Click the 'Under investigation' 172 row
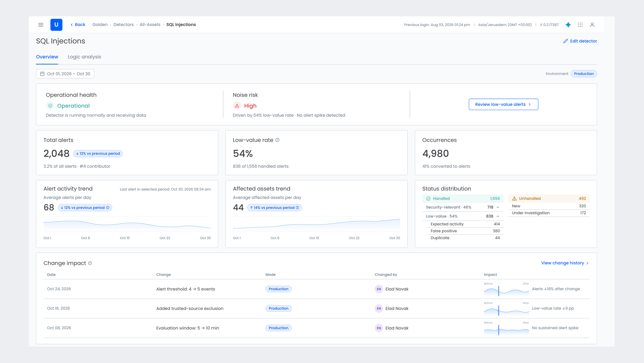Viewport: 644px width, 363px height. coord(549,213)
